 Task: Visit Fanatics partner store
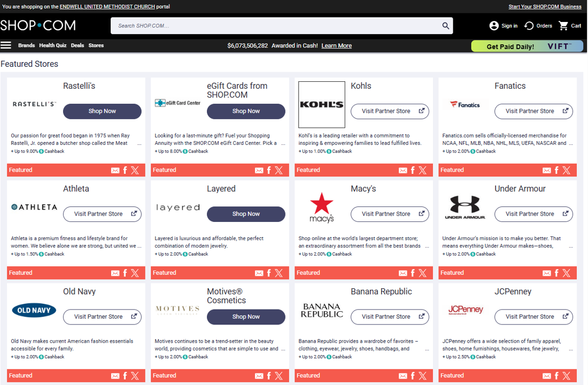533,111
